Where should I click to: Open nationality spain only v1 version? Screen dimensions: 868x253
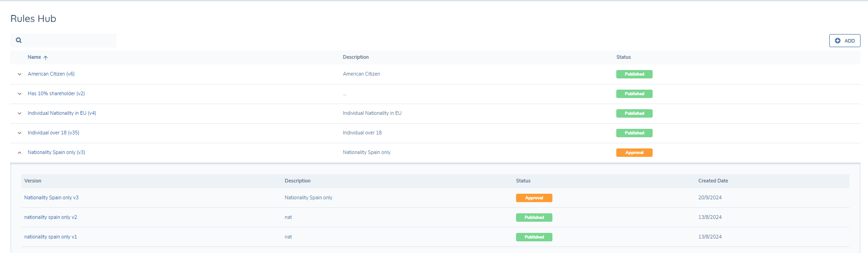tap(50, 237)
